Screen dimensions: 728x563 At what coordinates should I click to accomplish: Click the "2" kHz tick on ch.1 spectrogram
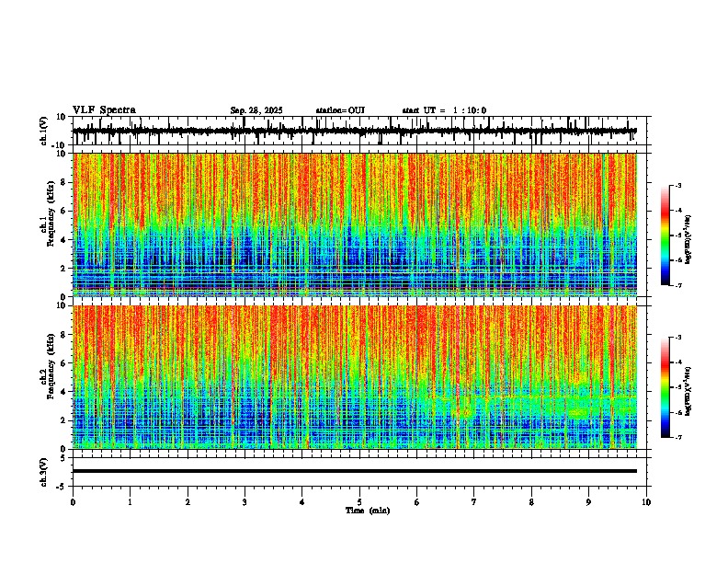pyautogui.click(x=64, y=268)
